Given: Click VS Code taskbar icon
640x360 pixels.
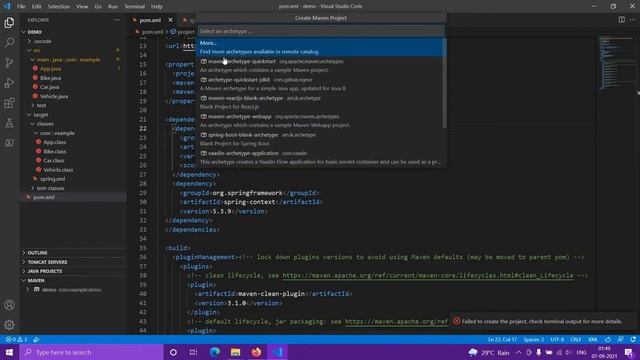Looking at the screenshot, I should point(278,352).
